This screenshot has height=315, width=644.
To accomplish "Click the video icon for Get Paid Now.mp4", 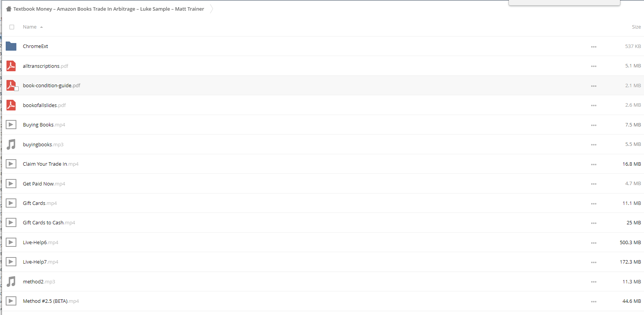I will pos(11,184).
